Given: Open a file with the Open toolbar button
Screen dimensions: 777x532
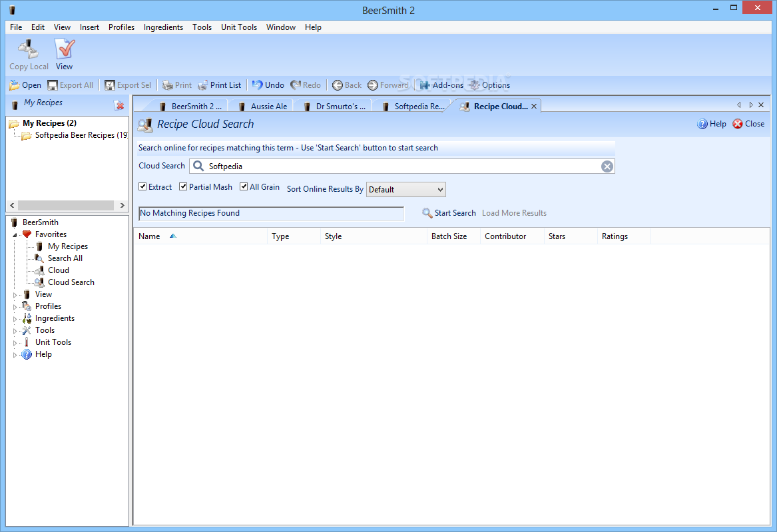Looking at the screenshot, I should pyautogui.click(x=25, y=85).
